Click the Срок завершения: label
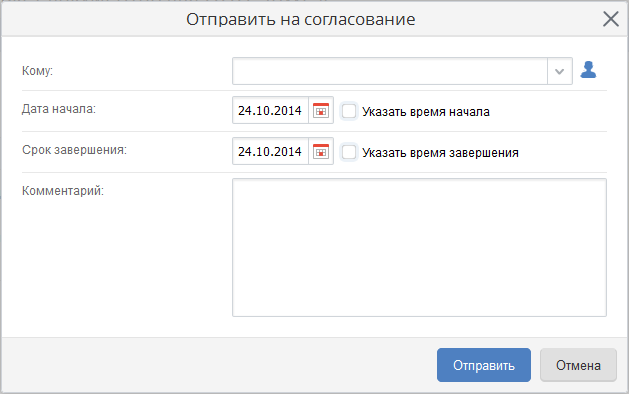This screenshot has height=394, width=629. tap(74, 150)
